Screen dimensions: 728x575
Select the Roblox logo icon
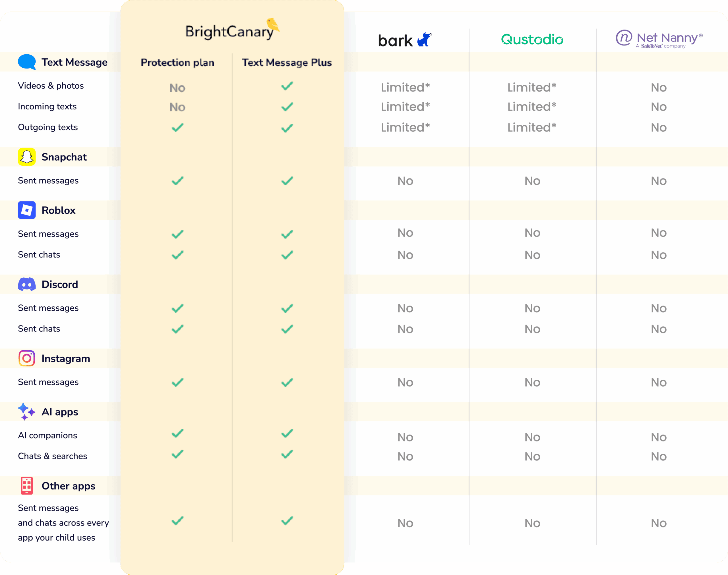[x=27, y=210]
